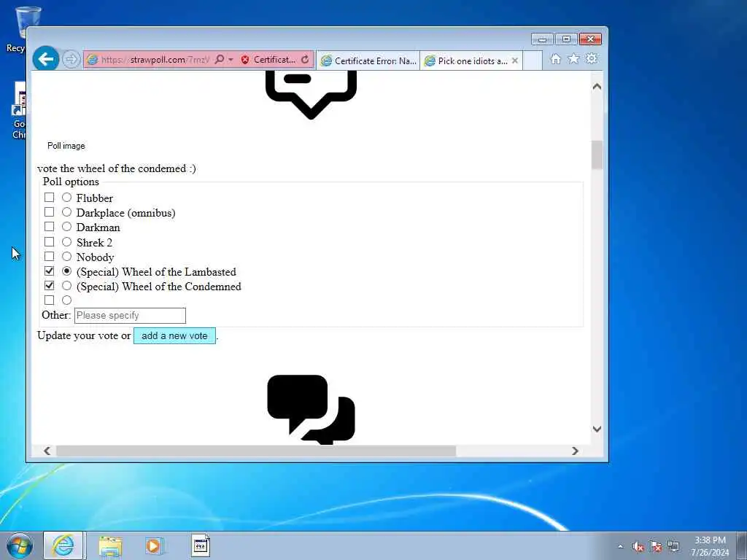This screenshot has height=560, width=747.
Task: Show hidden tray icons arrow
Action: [620, 546]
